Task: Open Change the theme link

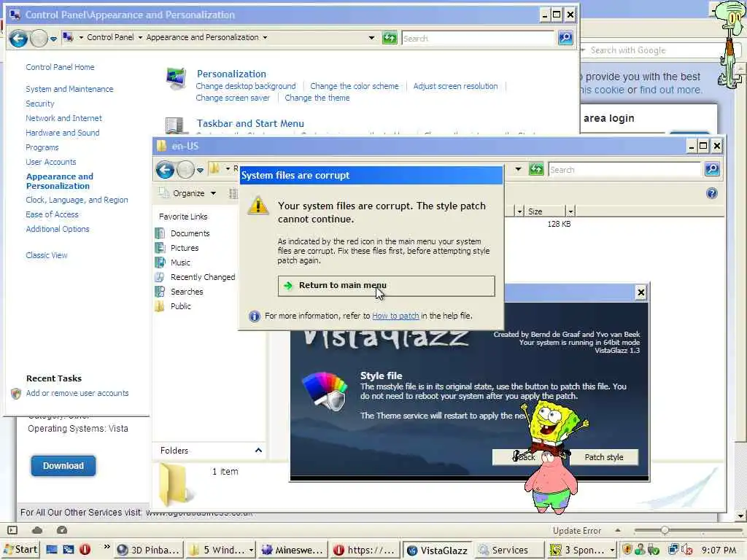Action: pyautogui.click(x=317, y=98)
